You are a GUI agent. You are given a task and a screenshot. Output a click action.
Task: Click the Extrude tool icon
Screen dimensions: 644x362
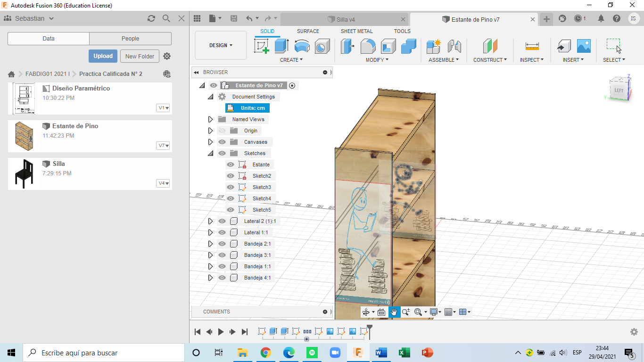[x=282, y=46]
